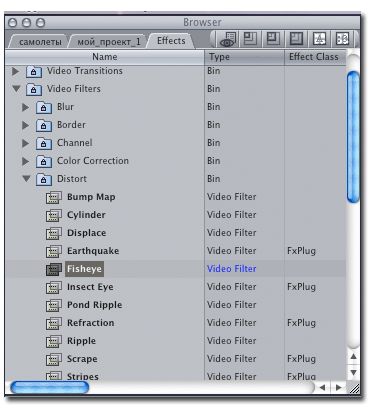Click the Color Correction bin folder icon
Viewport: 371px width, 410px height.
(x=44, y=161)
